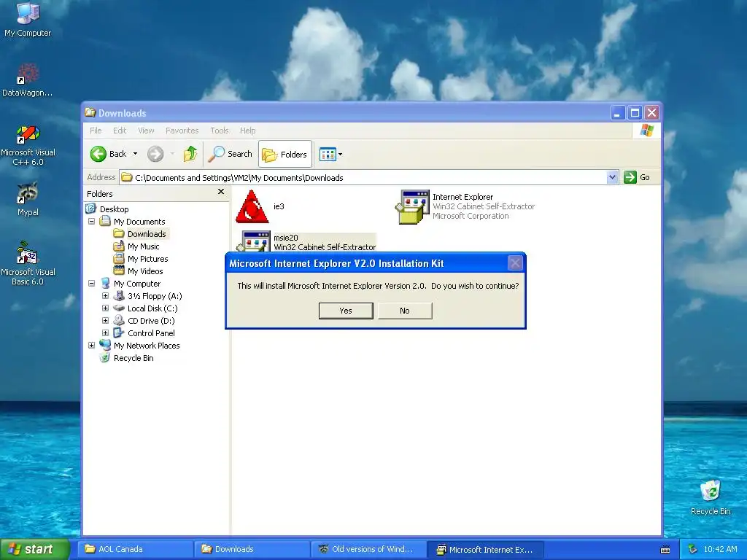The image size is (747, 560).
Task: Toggle the Folders pane button
Action: click(x=285, y=155)
